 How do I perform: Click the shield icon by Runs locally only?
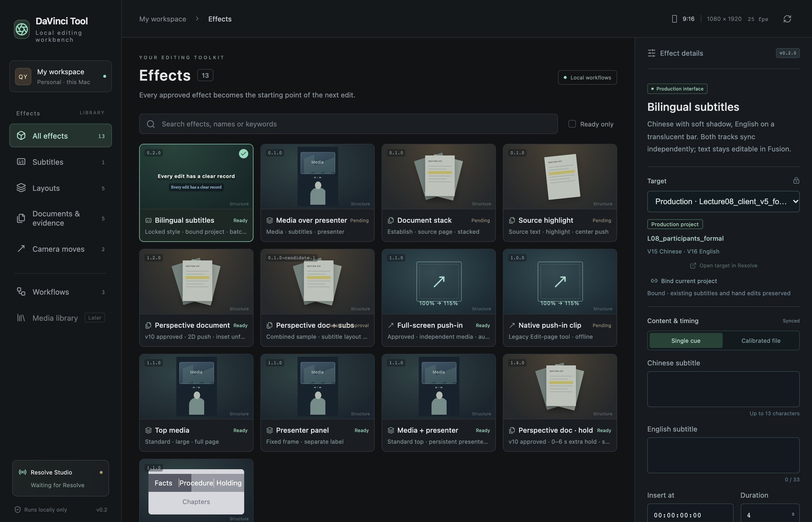coord(17,510)
